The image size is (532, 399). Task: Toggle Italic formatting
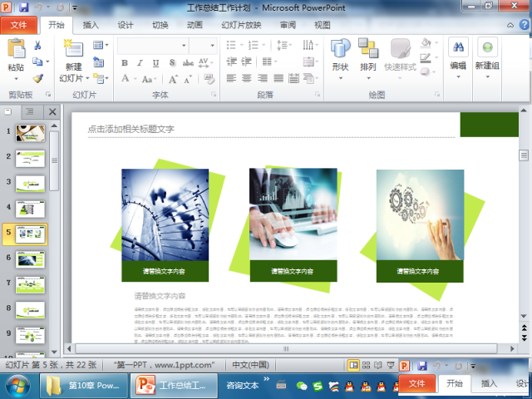[x=140, y=62]
